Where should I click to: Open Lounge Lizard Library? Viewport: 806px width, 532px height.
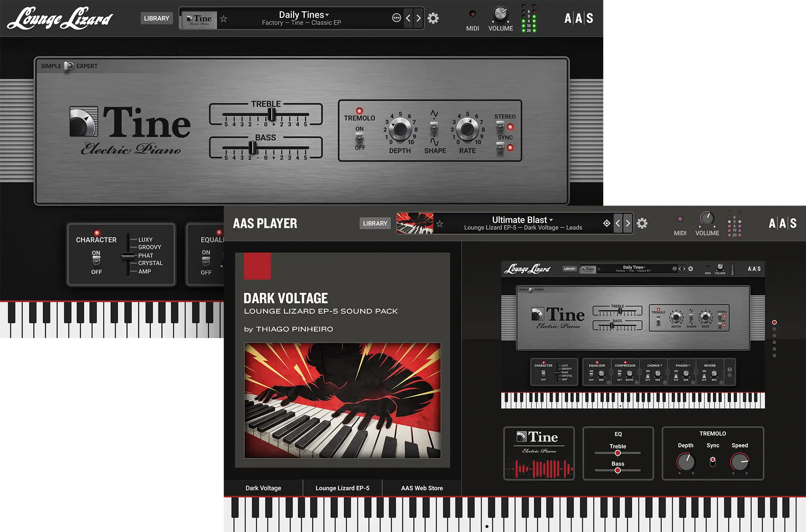[157, 19]
